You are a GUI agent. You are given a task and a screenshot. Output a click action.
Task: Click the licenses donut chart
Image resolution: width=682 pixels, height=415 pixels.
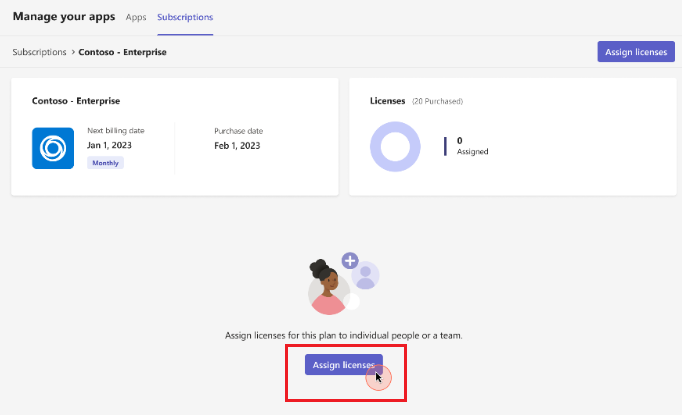[x=396, y=147]
